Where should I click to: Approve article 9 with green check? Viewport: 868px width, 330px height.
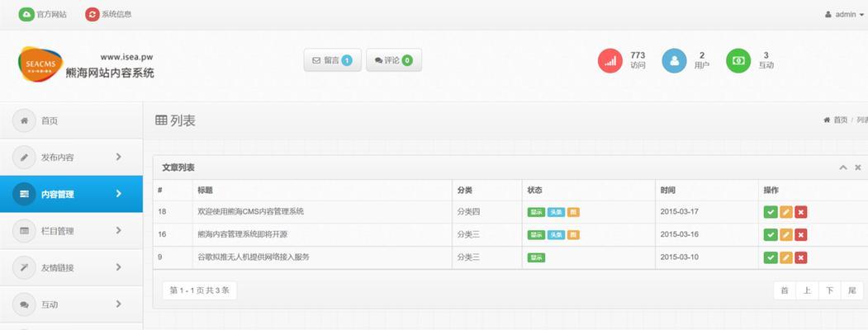point(770,257)
